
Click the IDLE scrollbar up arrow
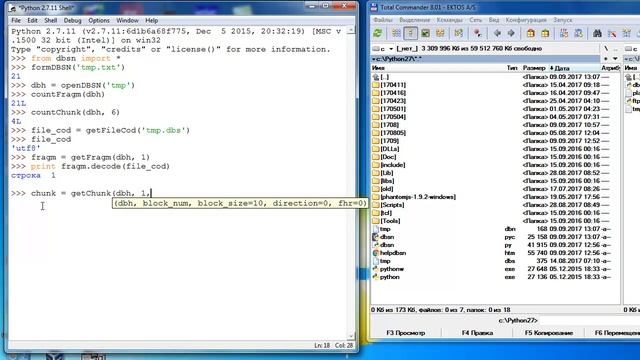click(351, 31)
